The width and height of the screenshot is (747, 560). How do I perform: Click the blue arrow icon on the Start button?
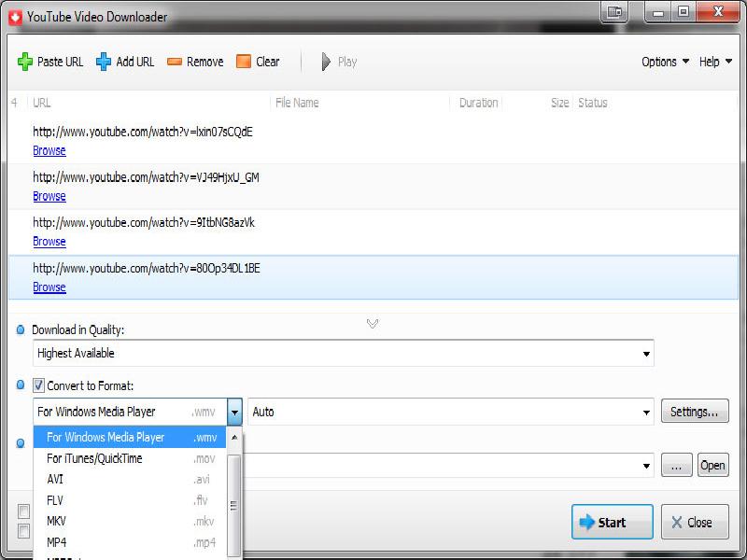click(587, 522)
